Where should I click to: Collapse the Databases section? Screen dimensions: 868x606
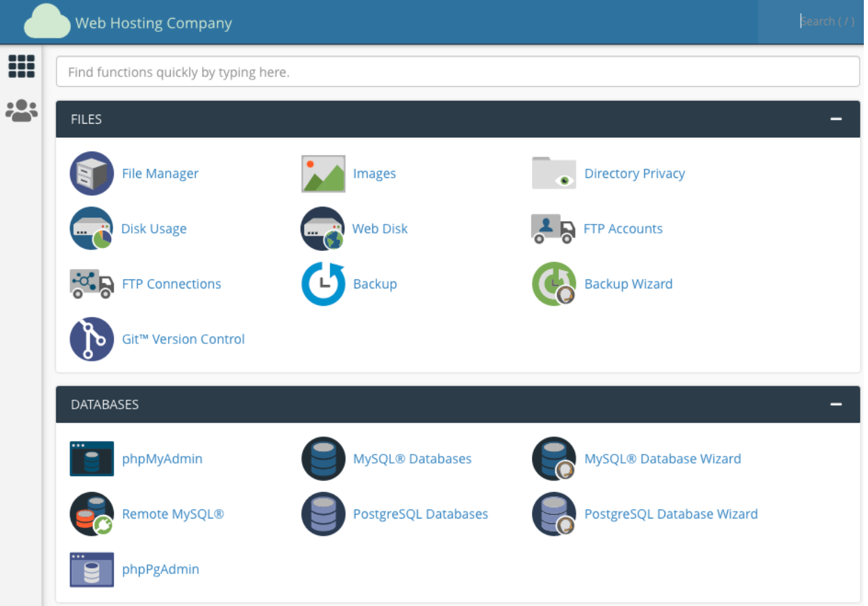(836, 404)
